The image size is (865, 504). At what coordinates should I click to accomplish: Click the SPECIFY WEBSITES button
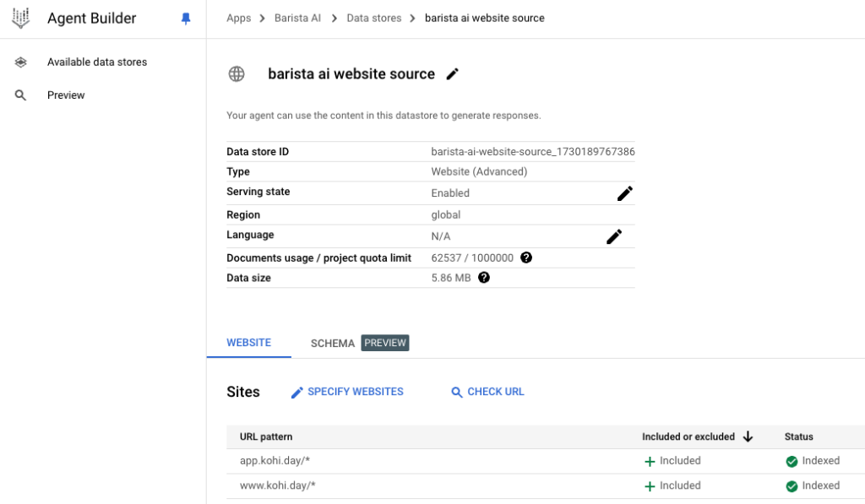pos(347,392)
